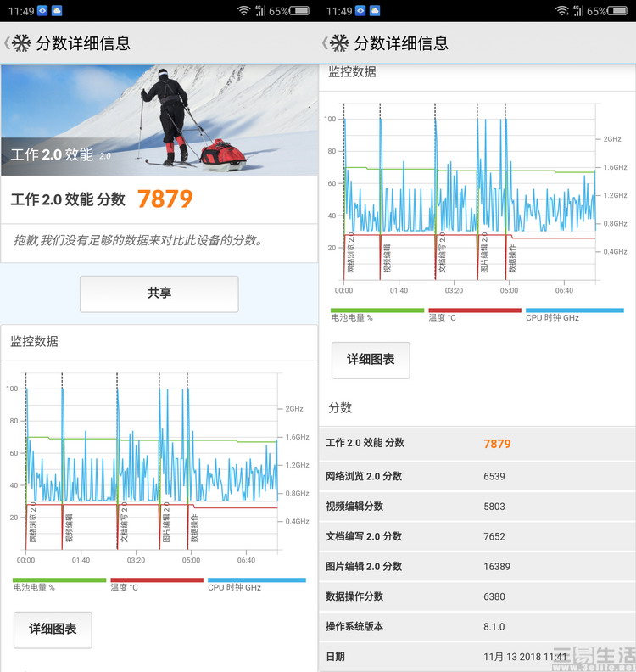Tap the Wi-Fi icon in left status bar
The image size is (636, 672).
(244, 11)
